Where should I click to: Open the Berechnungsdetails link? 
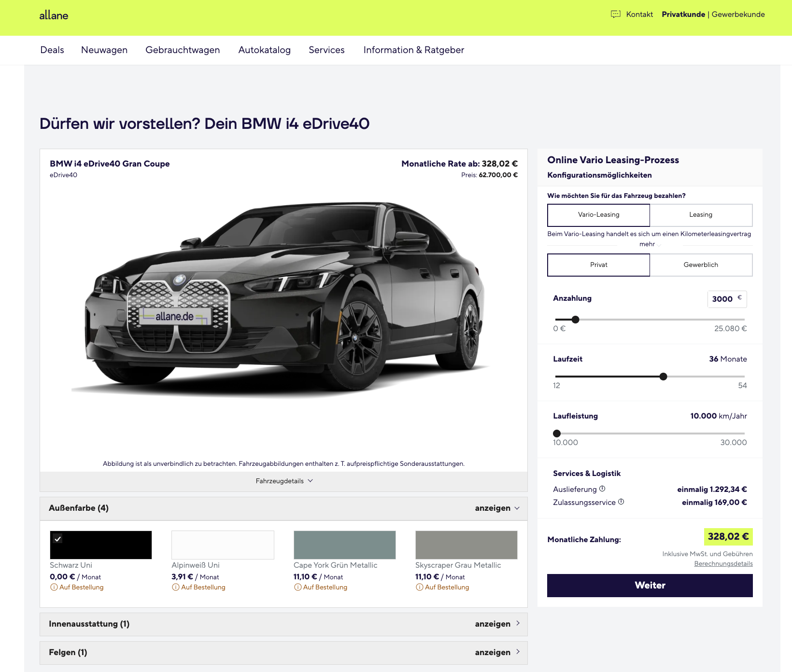click(x=723, y=564)
